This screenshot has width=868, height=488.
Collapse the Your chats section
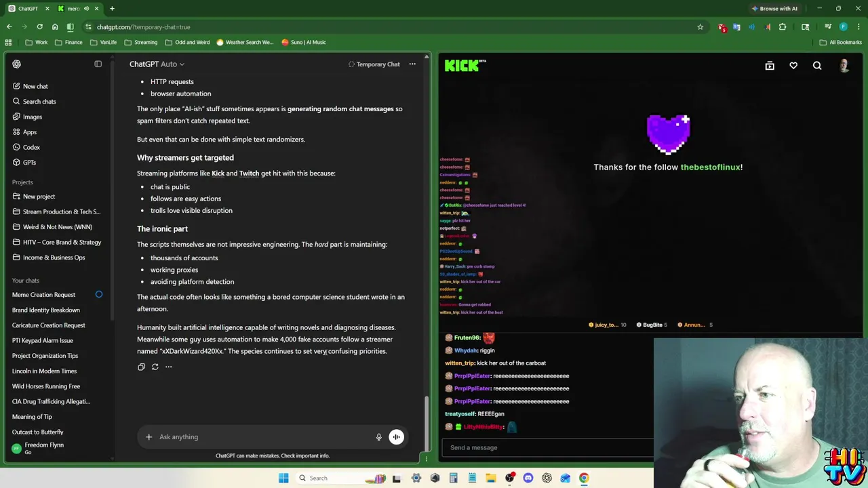(x=26, y=281)
